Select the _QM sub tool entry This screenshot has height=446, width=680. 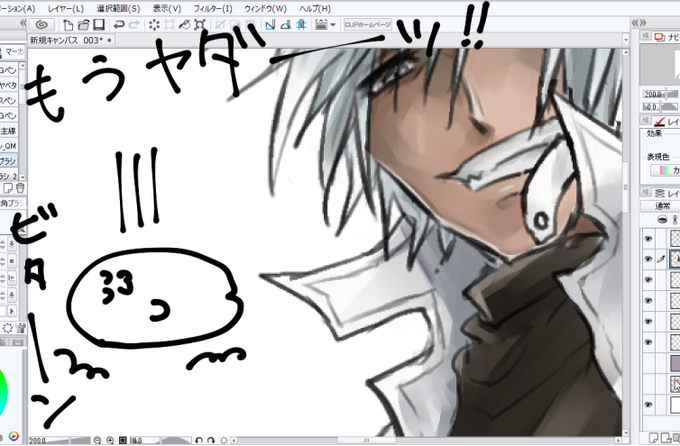[8, 146]
